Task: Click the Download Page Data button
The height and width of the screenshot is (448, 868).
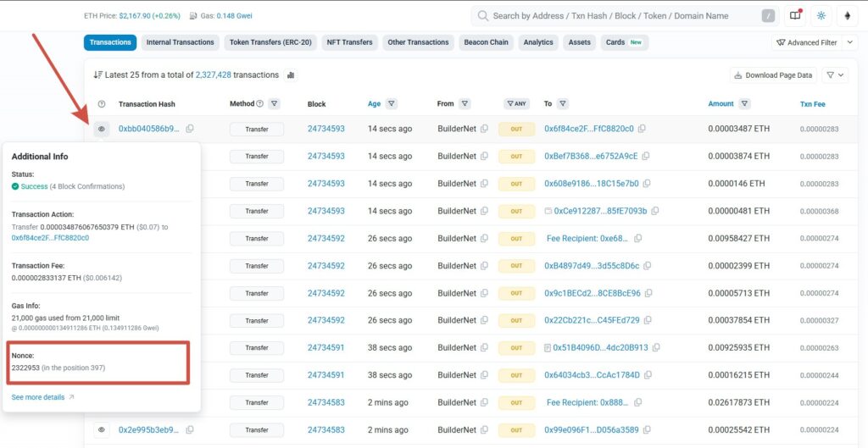Action: (x=772, y=75)
